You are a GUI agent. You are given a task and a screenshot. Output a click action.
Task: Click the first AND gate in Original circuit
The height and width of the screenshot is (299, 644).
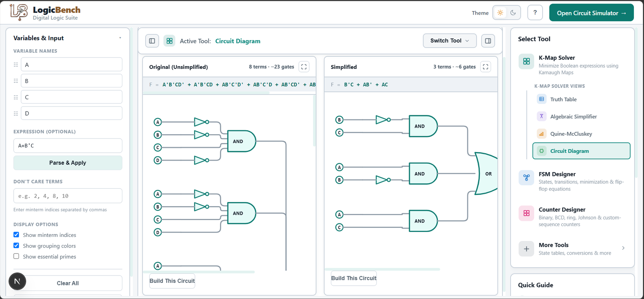pos(242,141)
